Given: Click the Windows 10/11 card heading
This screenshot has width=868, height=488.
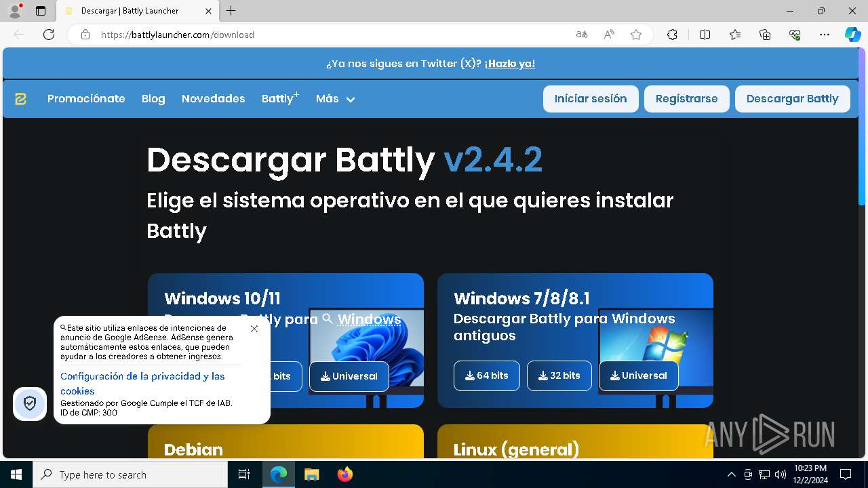Looking at the screenshot, I should 222,299.
